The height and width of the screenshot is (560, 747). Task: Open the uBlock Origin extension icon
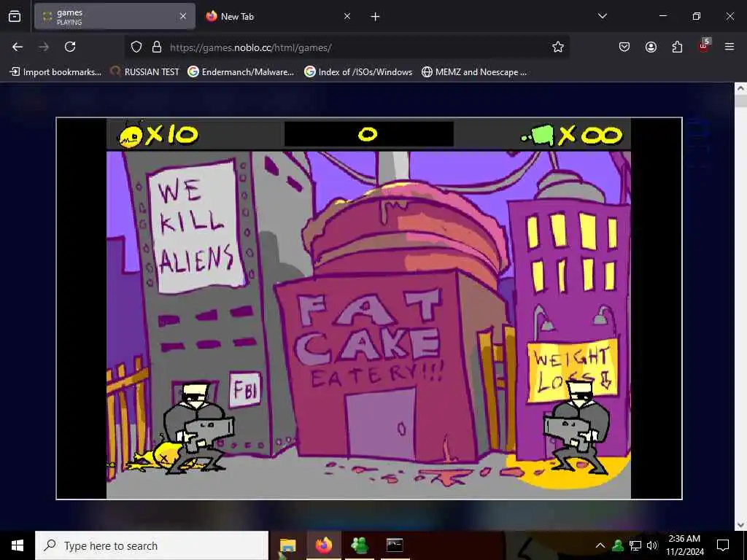click(704, 46)
